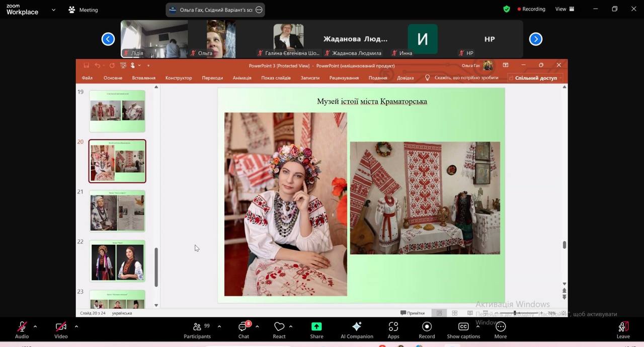Open AI Companion
Screen dimensions: 644x347
coord(357,327)
